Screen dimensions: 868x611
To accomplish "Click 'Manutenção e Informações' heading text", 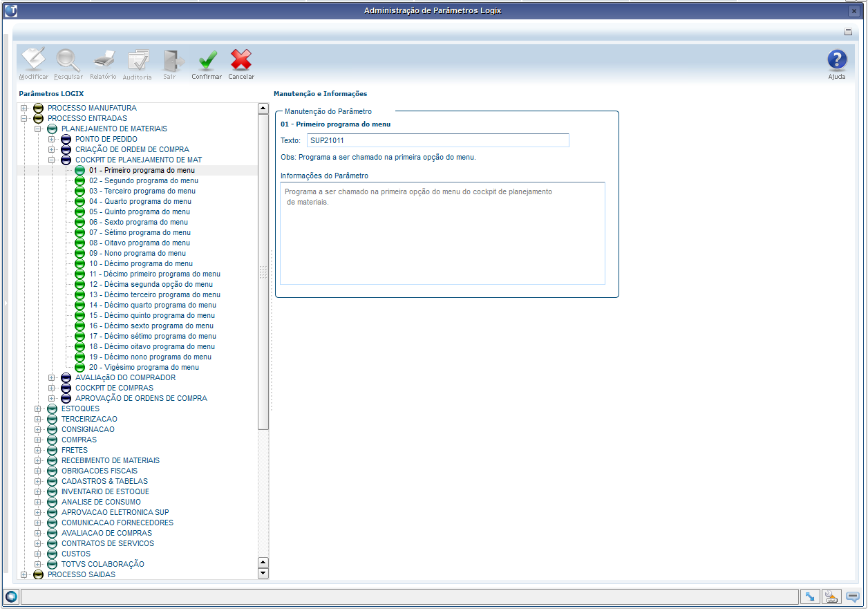I will [x=320, y=93].
